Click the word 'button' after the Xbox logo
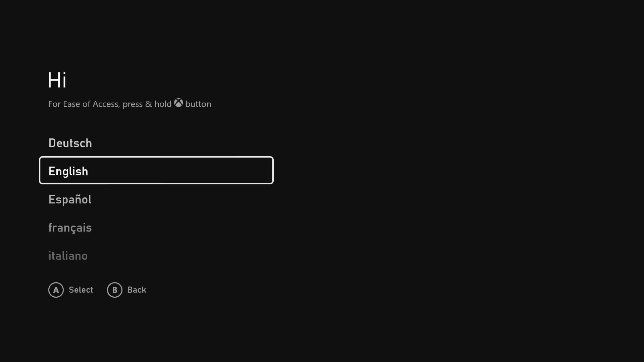 tap(198, 104)
